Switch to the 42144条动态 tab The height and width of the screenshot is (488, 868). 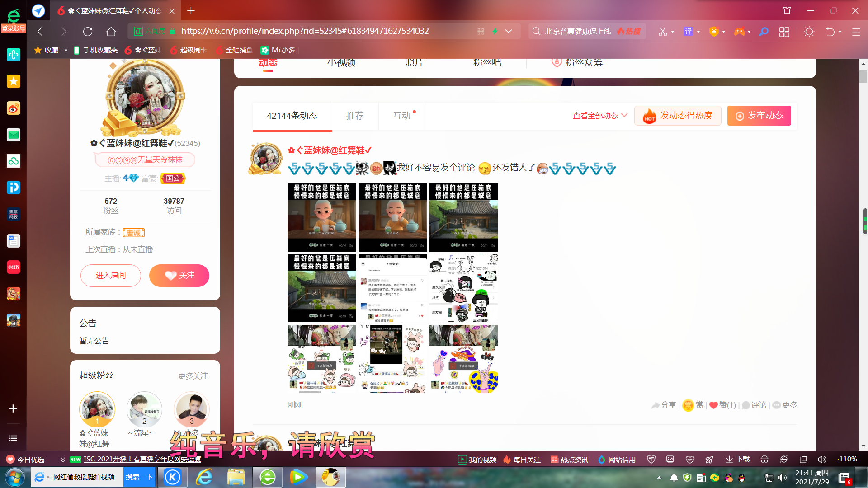[x=292, y=116]
